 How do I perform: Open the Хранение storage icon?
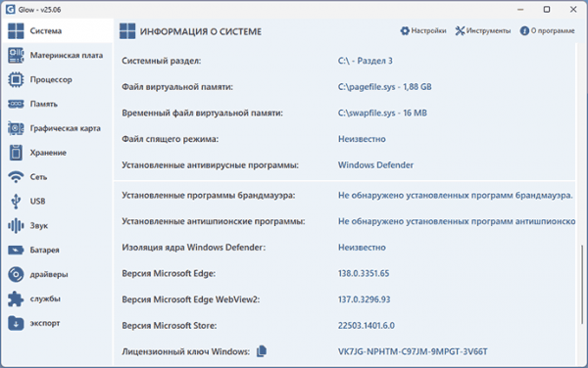pos(16,153)
